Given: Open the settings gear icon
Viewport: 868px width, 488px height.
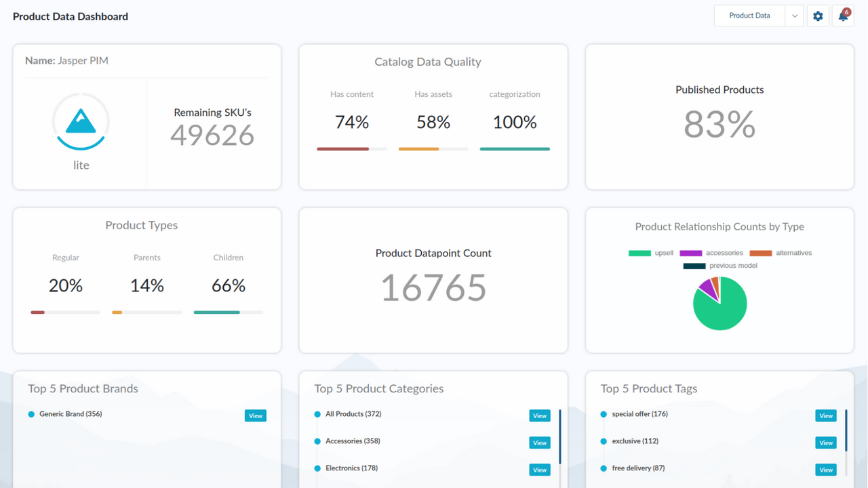Looking at the screenshot, I should [818, 15].
